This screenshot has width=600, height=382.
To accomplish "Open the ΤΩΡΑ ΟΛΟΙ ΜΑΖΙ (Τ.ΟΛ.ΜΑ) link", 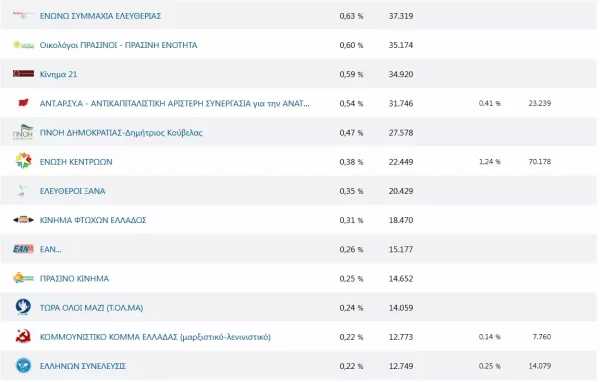I will [x=91, y=308].
